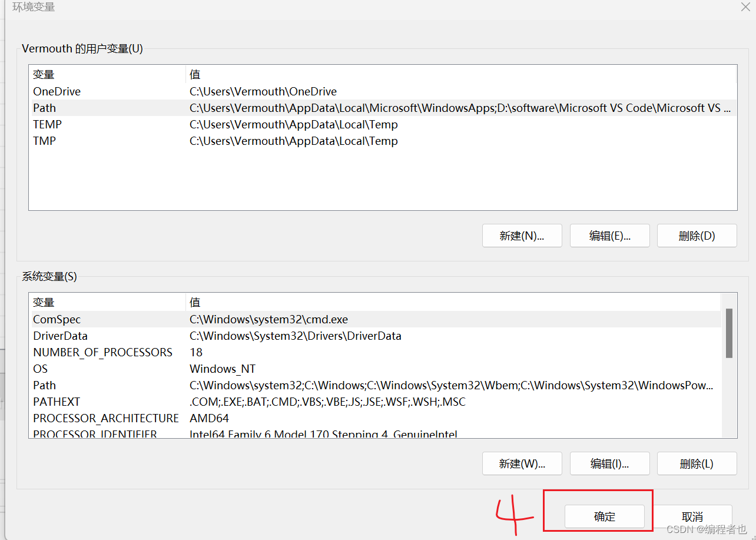Click 删除(D) to delete a user variable

(697, 235)
